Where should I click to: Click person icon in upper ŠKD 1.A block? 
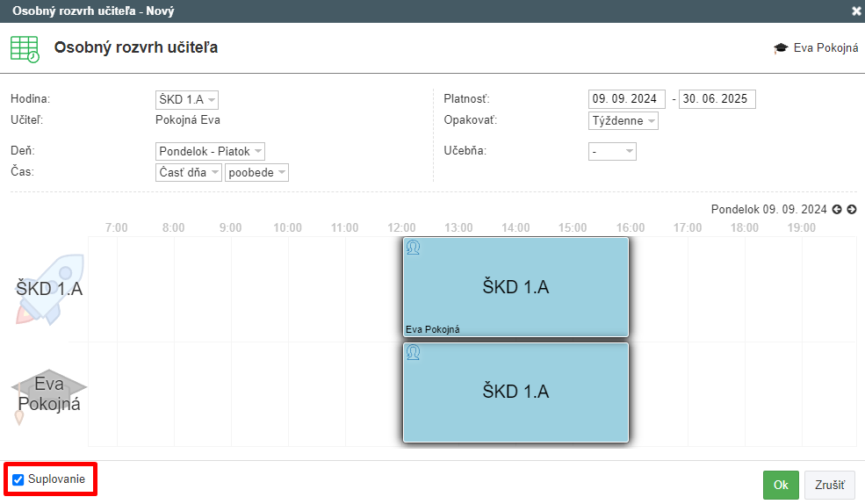coord(414,248)
